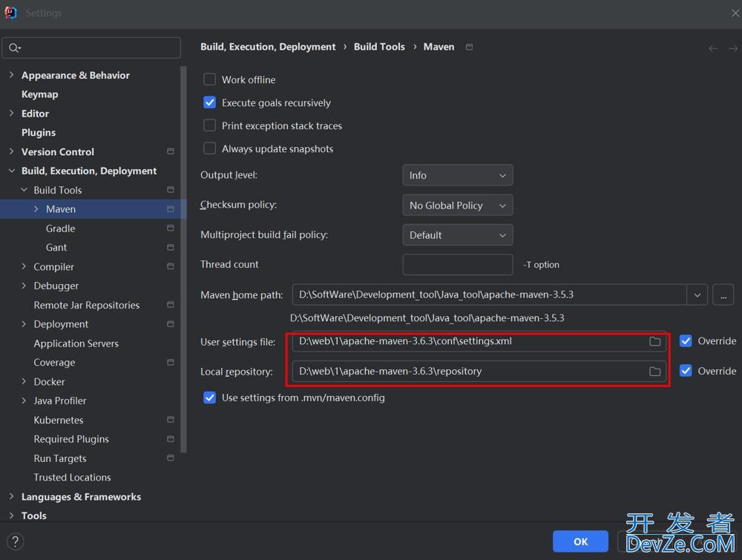Viewport: 742px width, 560px height.
Task: Click project icon next to Version Control
Action: point(171,151)
